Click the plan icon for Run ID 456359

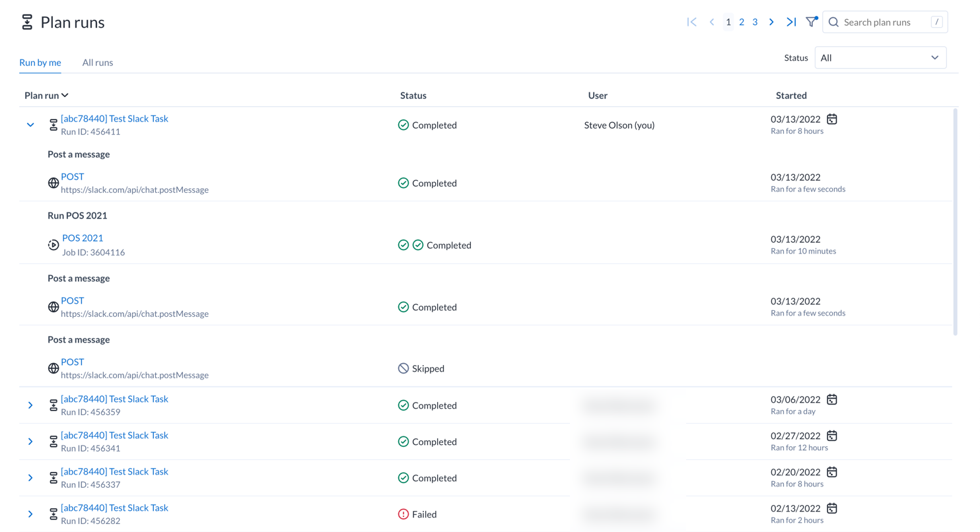click(53, 406)
